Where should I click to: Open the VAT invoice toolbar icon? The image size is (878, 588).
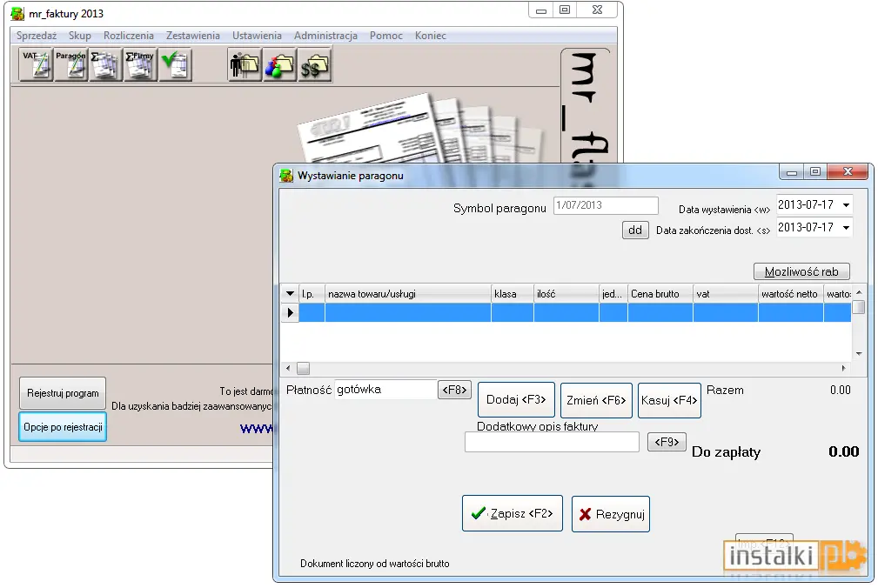[37, 65]
